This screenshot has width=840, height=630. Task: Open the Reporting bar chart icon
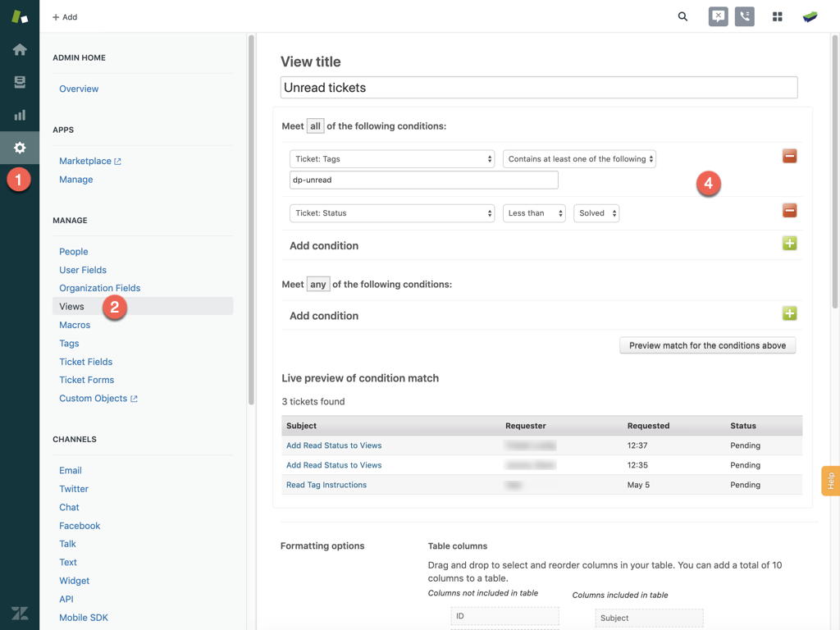pos(20,115)
